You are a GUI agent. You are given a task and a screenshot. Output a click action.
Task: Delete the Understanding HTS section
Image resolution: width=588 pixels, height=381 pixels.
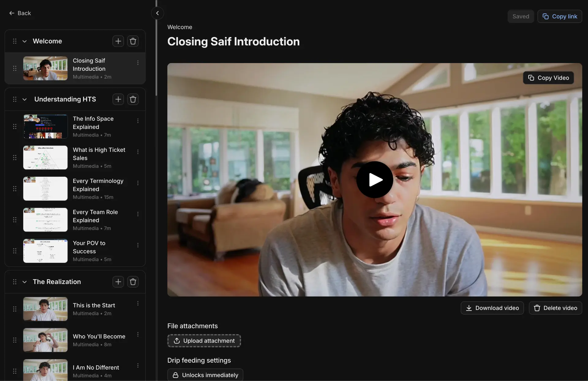(133, 99)
